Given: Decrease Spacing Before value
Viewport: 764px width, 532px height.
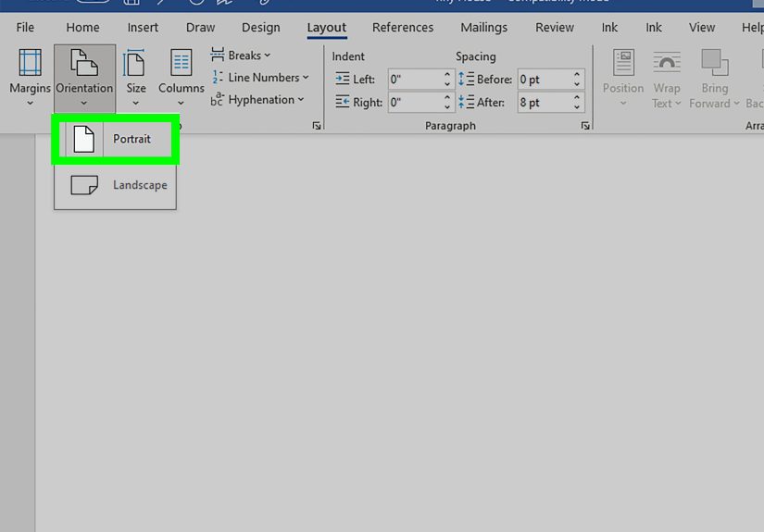Looking at the screenshot, I should click(x=577, y=84).
